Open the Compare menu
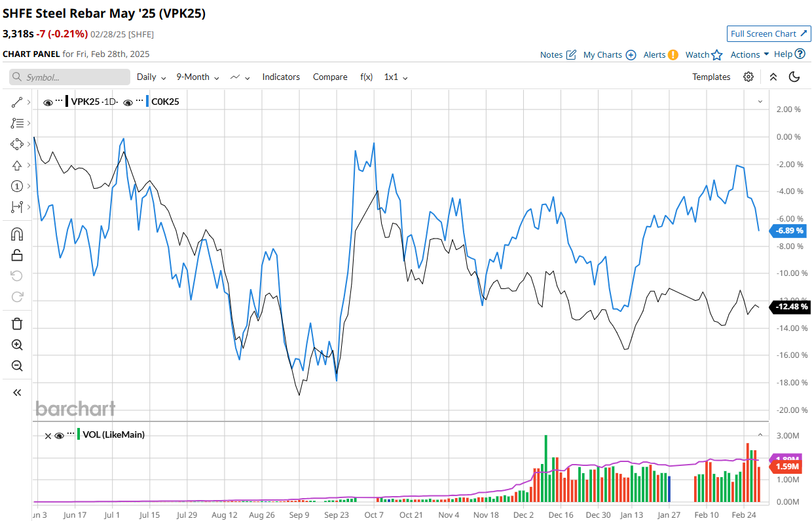The image size is (812, 521). (x=330, y=77)
